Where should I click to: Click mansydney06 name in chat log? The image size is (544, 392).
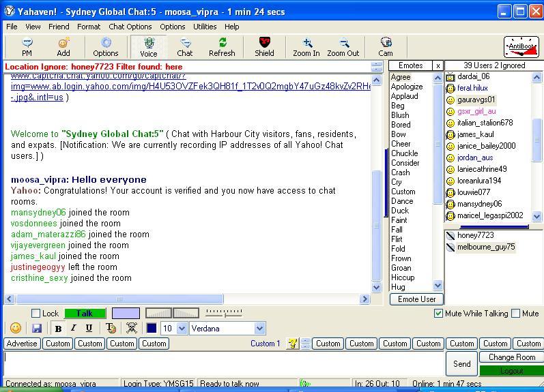tap(38, 213)
